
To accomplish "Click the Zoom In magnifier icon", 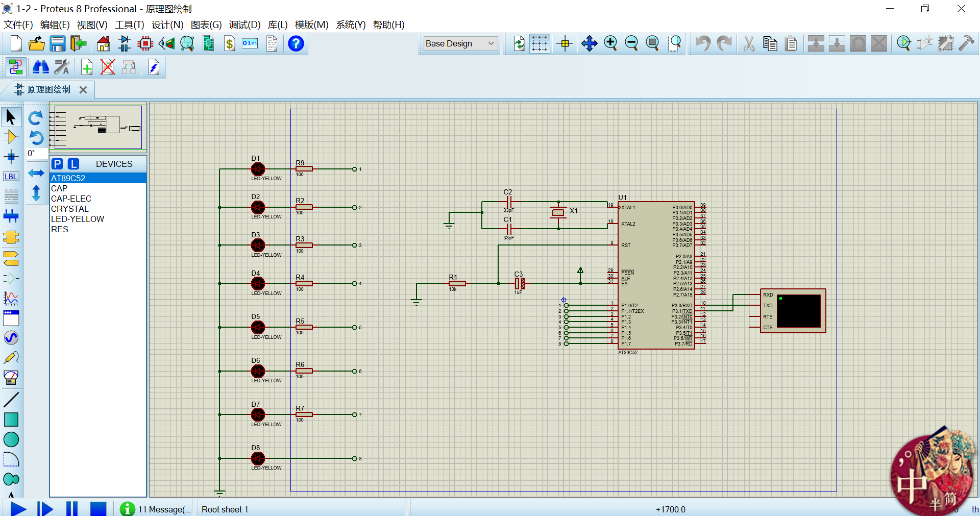I will 610,44.
